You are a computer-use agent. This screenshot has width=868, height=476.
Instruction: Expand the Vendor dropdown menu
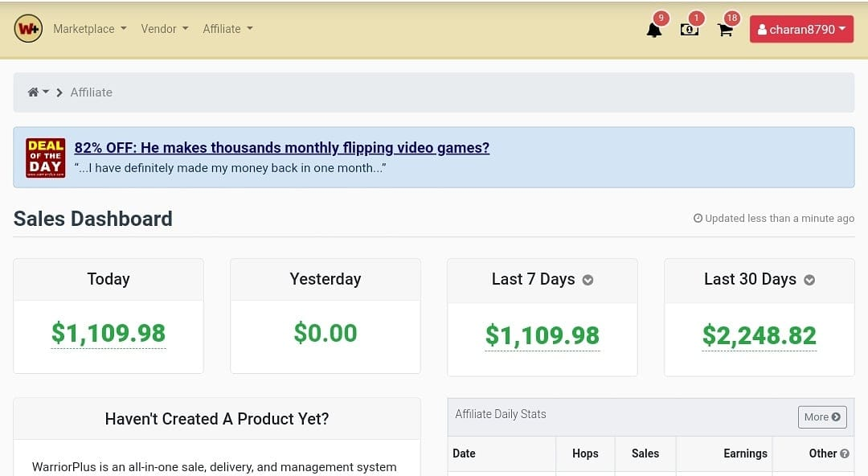pyautogui.click(x=165, y=29)
